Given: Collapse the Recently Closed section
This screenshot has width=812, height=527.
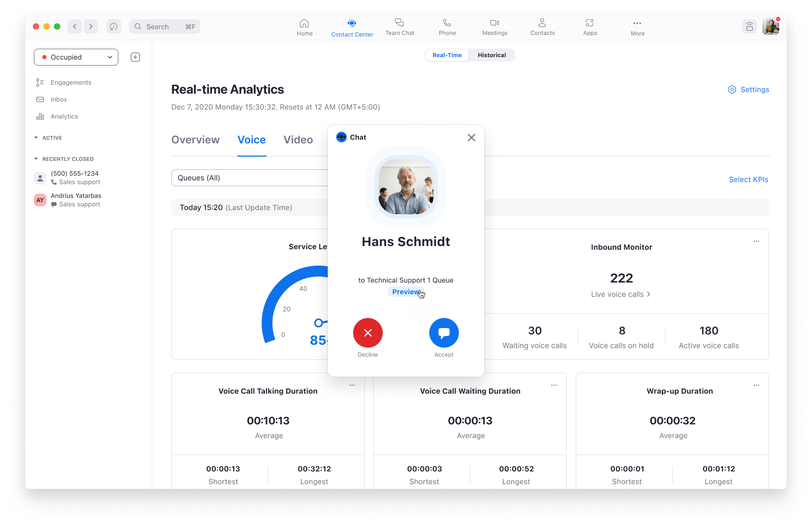Looking at the screenshot, I should pyautogui.click(x=36, y=159).
